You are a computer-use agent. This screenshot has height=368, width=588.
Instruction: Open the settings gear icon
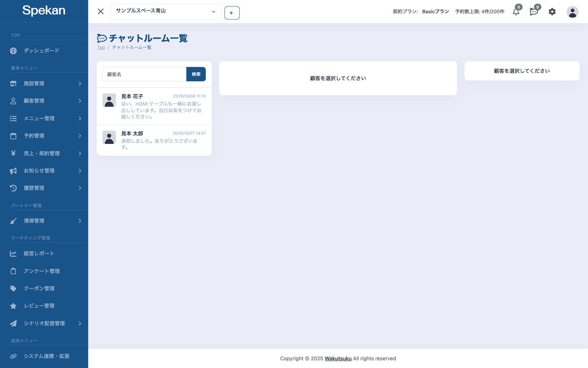click(552, 12)
